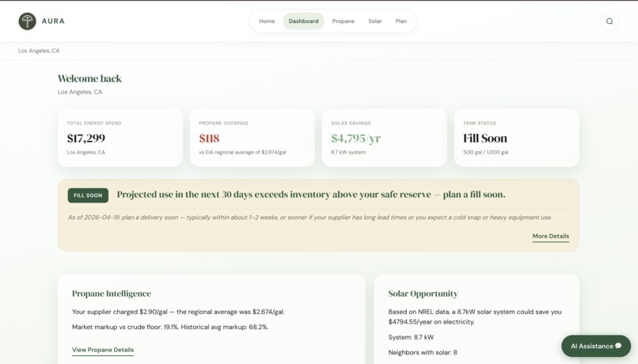The image size is (638, 364).
Task: Click the EIA regional average caption
Action: click(x=242, y=152)
